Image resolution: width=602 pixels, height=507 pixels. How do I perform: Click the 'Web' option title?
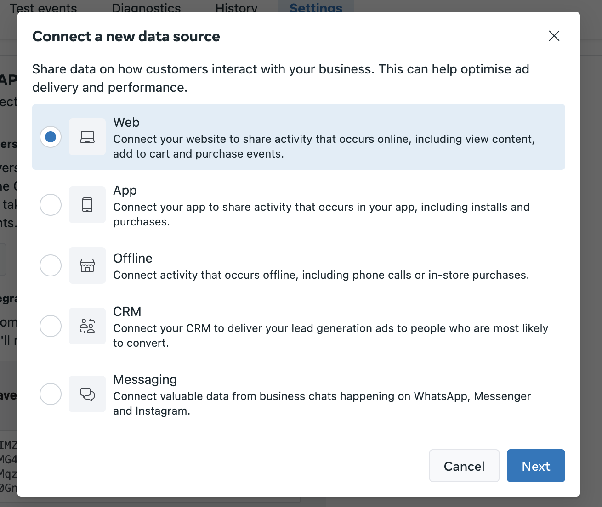pos(126,122)
